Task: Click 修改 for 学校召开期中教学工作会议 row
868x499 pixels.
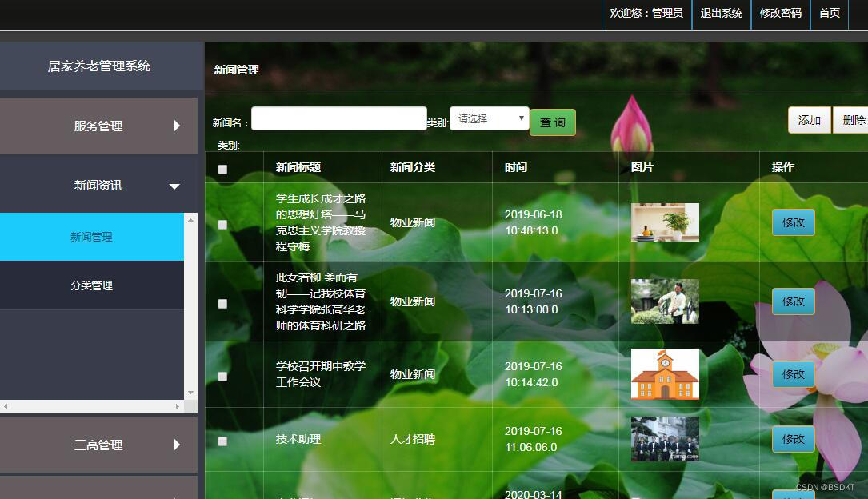Action: coord(794,374)
